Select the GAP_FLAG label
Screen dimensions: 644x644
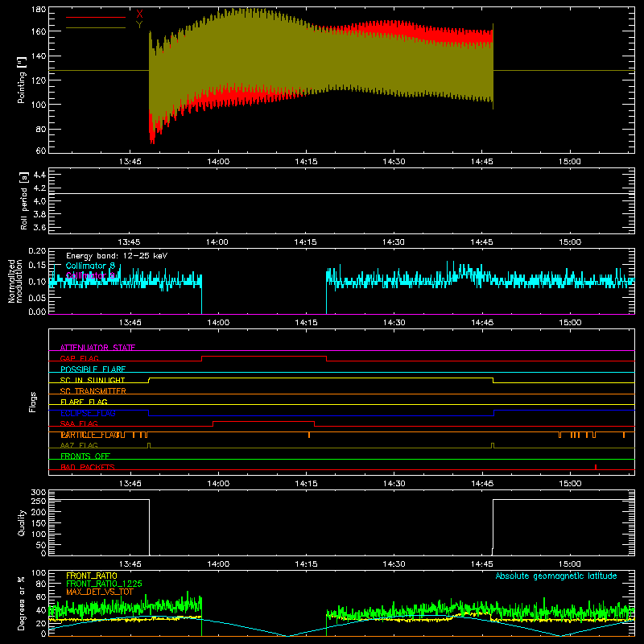pos(79,358)
